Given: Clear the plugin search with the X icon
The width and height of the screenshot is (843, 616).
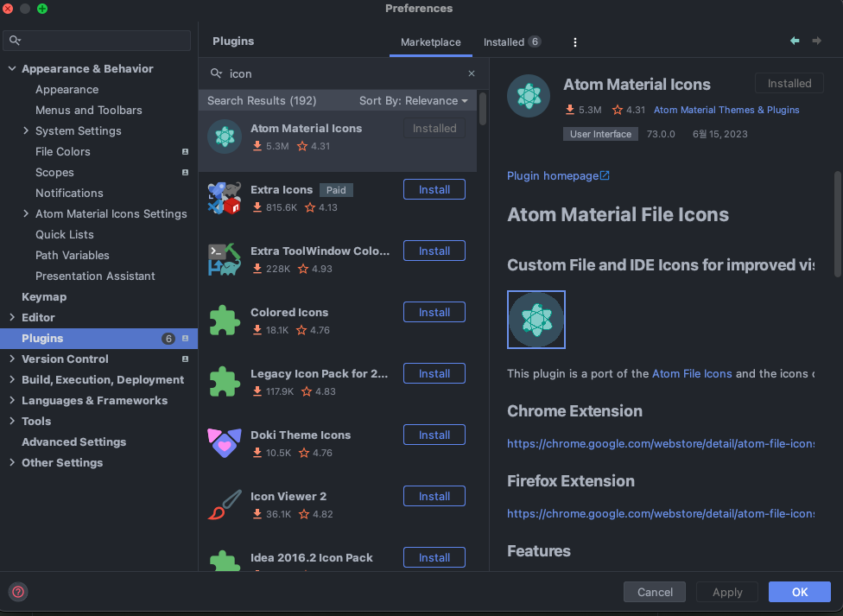Looking at the screenshot, I should coord(472,73).
